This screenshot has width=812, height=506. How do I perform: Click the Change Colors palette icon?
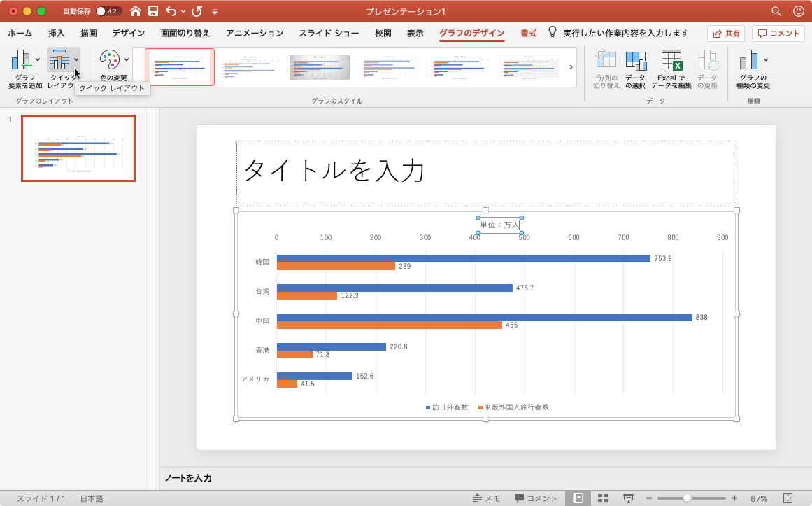[110, 60]
